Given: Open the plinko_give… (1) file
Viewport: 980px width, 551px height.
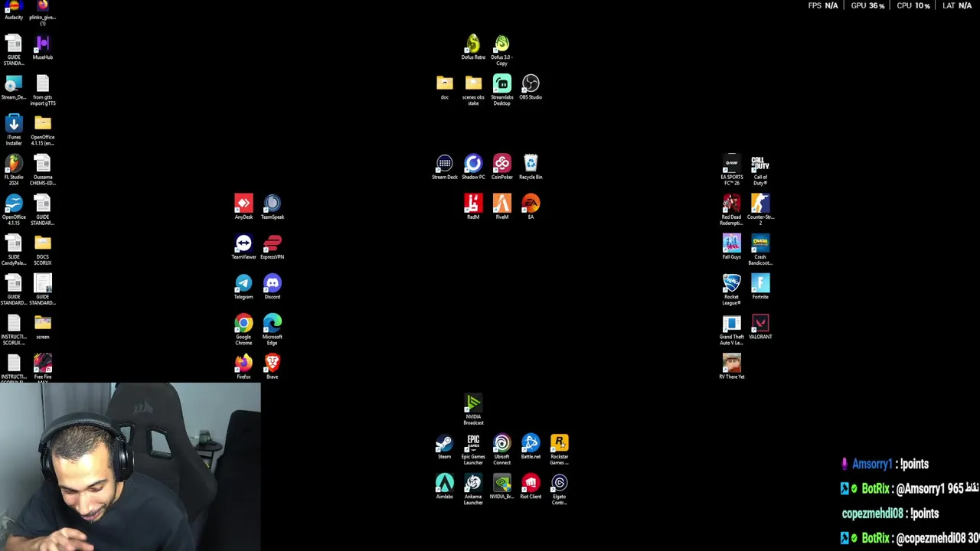Looking at the screenshot, I should pos(43,11).
